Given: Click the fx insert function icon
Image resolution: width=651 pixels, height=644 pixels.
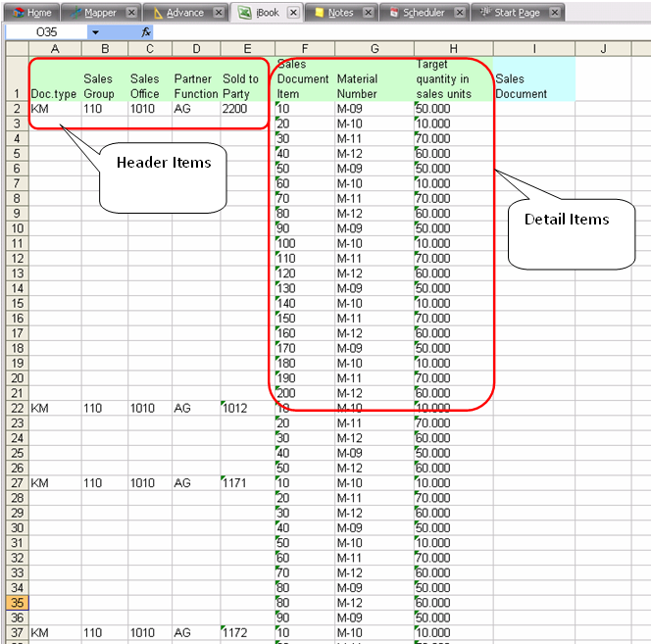Looking at the screenshot, I should click(146, 32).
